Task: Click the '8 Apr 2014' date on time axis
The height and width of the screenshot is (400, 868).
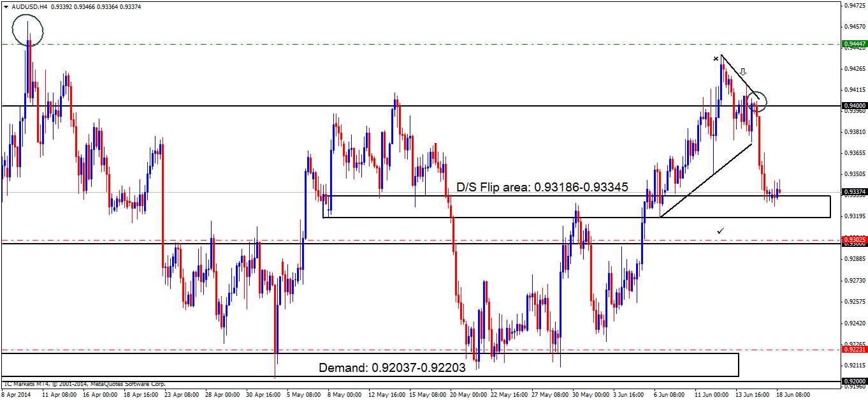Action: point(17,395)
